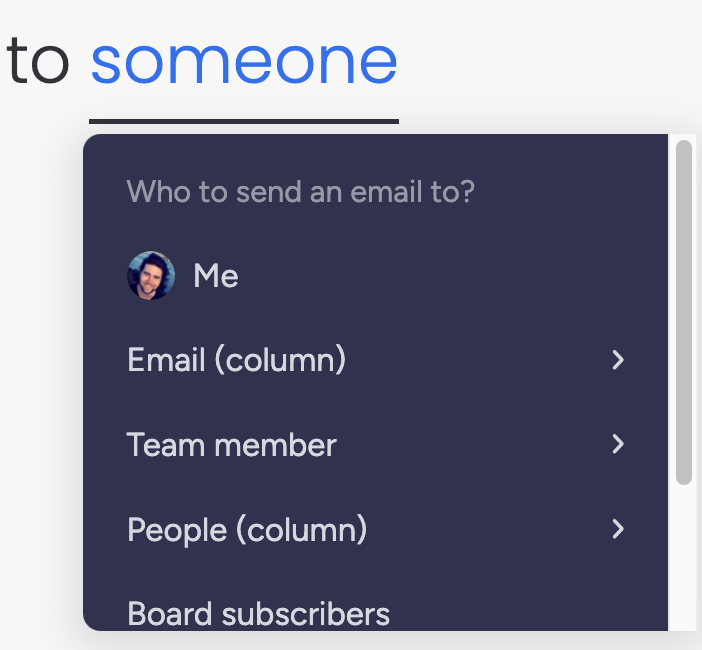Click the arrow icon next to Team member
The height and width of the screenshot is (650, 702).
point(618,444)
